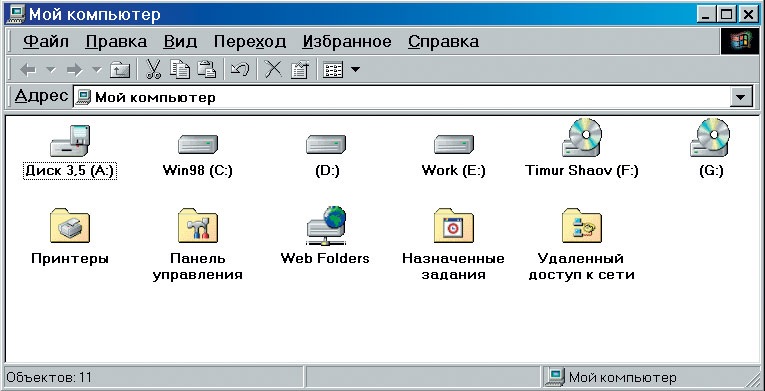Click the Paste clipboard icon
The width and height of the screenshot is (765, 391).
click(x=206, y=70)
